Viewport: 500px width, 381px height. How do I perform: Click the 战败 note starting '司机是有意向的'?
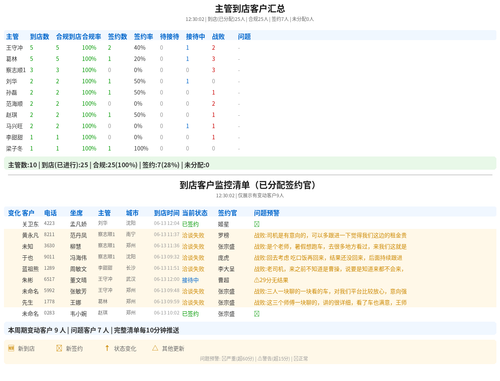point(330,235)
